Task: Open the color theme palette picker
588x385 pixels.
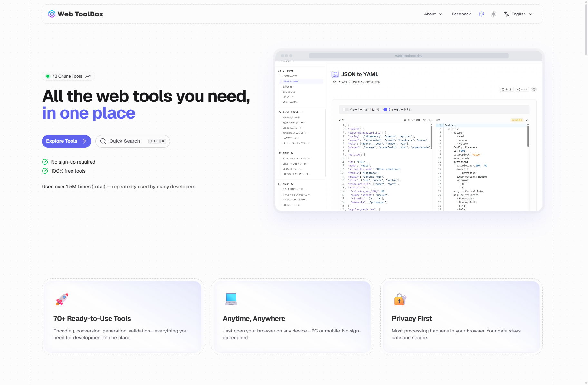Action: coord(481,14)
